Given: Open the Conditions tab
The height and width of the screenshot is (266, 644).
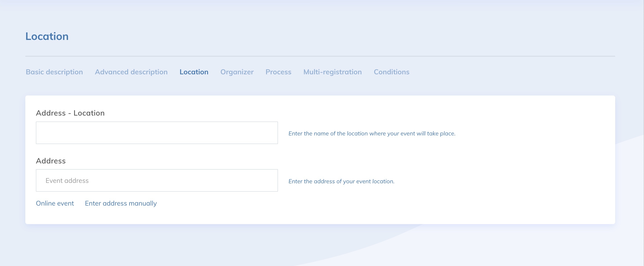Looking at the screenshot, I should coord(391,72).
